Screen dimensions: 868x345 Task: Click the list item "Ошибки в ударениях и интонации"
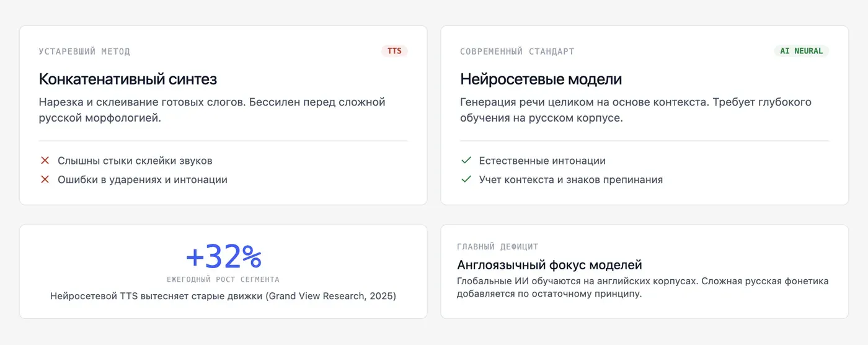pyautogui.click(x=143, y=180)
